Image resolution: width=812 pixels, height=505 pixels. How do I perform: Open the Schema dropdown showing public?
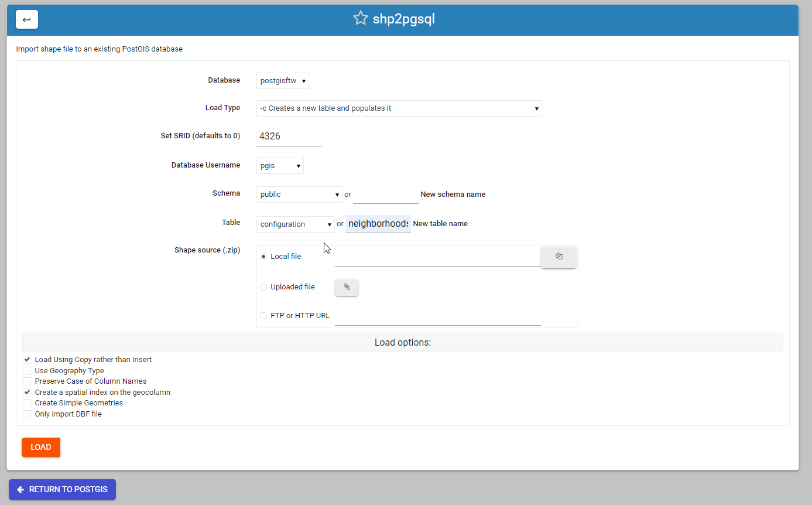point(299,195)
